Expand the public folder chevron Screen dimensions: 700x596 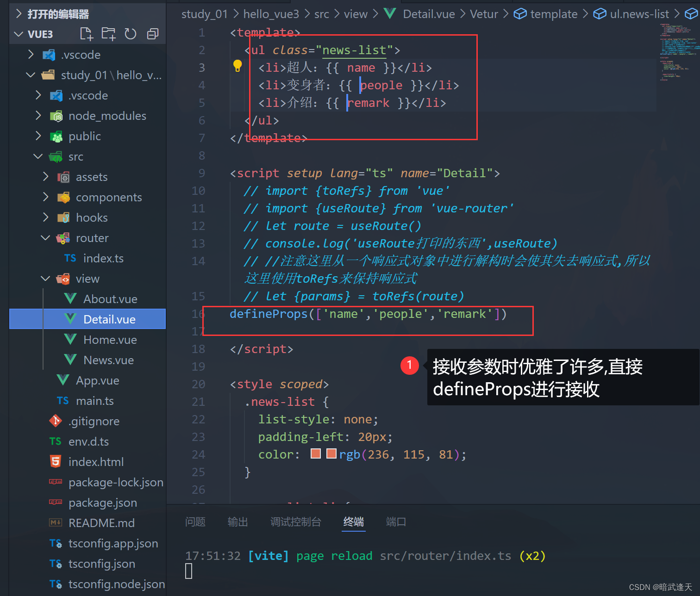pyautogui.click(x=38, y=136)
